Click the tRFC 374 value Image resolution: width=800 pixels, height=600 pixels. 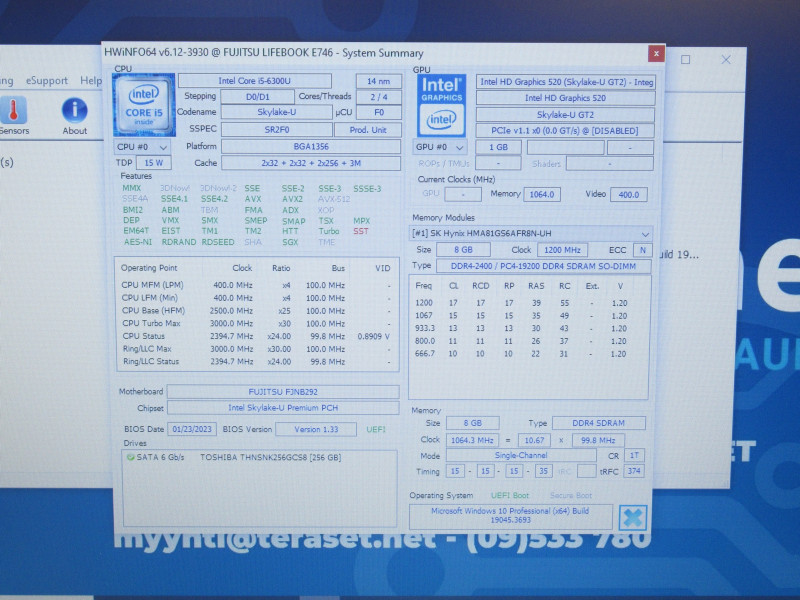tap(634, 471)
